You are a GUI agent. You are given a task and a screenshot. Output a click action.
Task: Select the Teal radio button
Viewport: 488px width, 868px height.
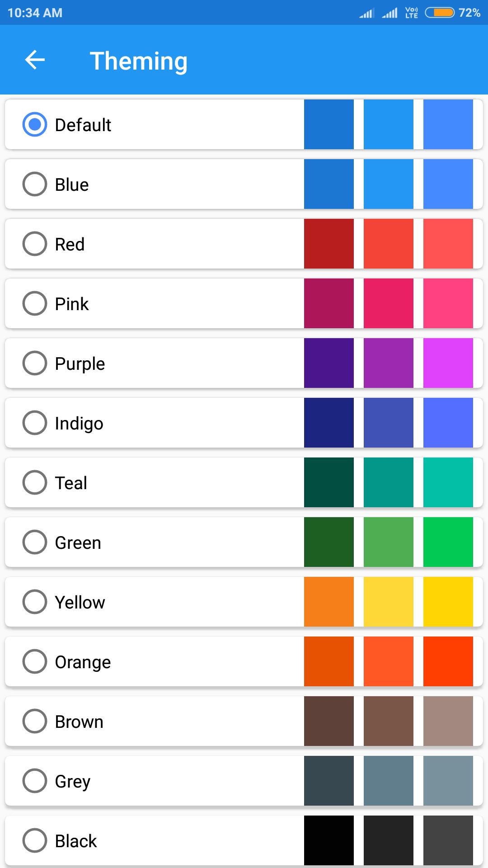click(35, 482)
